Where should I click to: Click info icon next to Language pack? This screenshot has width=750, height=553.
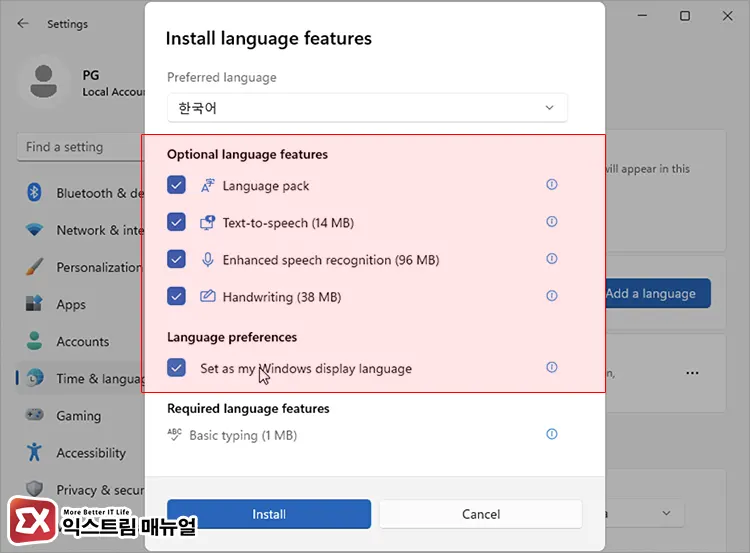(x=551, y=185)
